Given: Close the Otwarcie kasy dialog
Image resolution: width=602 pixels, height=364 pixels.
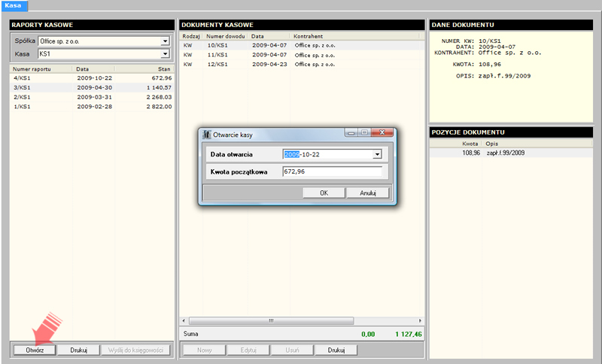Looking at the screenshot, I should tap(382, 132).
